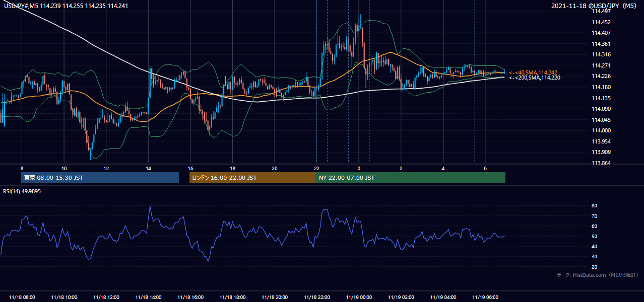
Task: Click the 11/18 18:00 date label
Action: 232,297
